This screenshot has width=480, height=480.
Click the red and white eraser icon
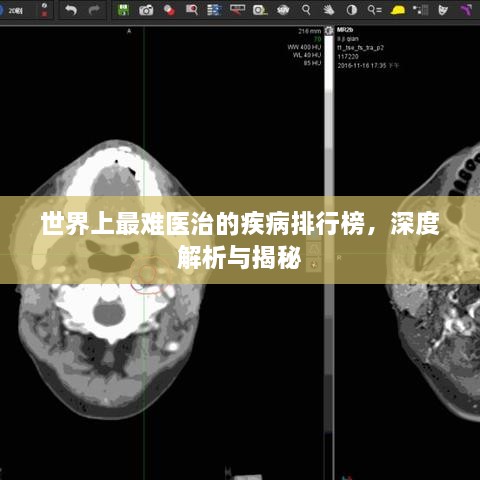(x=169, y=10)
